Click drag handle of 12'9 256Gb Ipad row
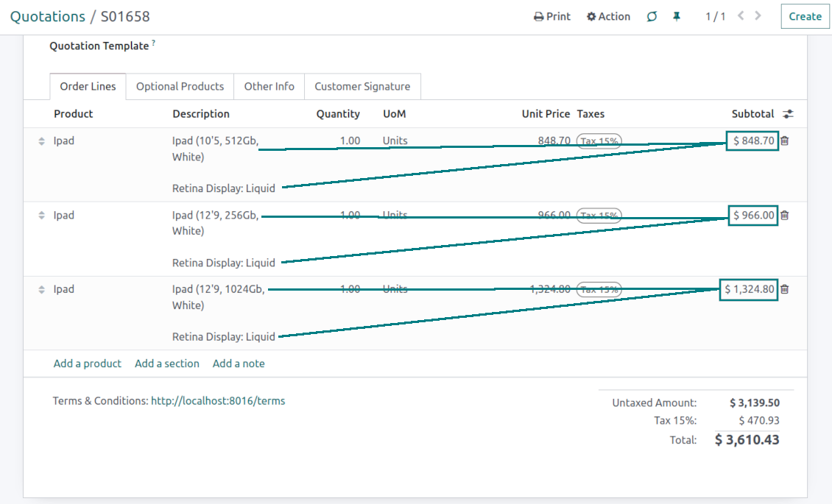This screenshot has height=504, width=832. 41,216
